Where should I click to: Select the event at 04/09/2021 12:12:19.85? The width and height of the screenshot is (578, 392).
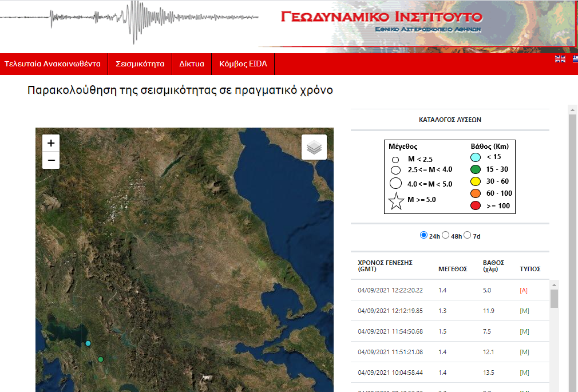(450, 311)
